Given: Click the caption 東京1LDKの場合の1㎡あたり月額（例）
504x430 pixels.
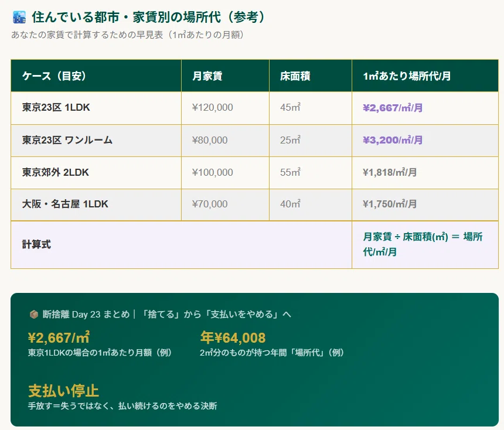Looking at the screenshot, I should point(100,353).
